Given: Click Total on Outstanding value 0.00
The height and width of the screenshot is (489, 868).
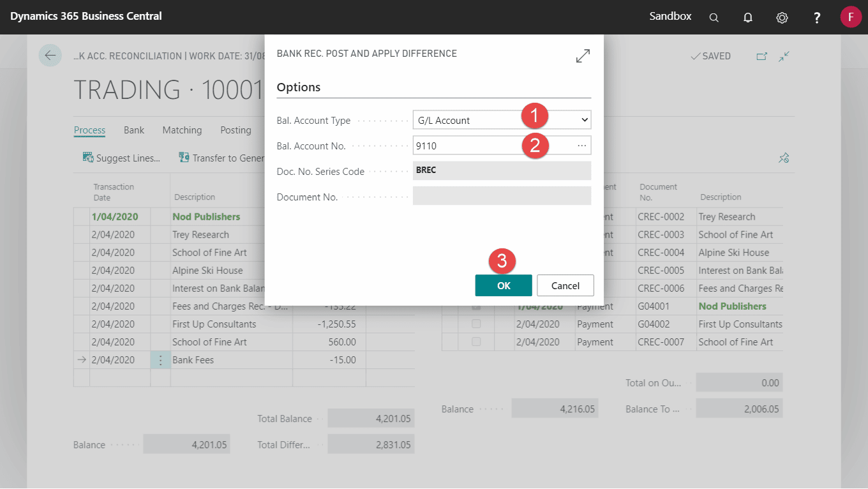Looking at the screenshot, I should 739,383.
